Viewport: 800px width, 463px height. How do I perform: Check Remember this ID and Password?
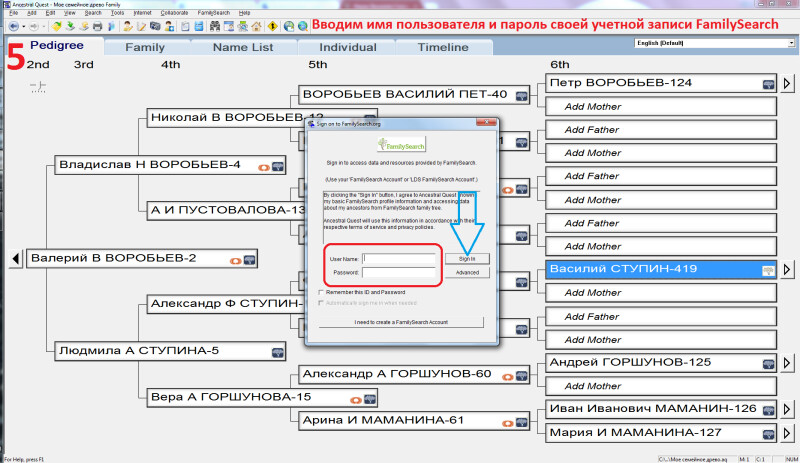pos(321,293)
